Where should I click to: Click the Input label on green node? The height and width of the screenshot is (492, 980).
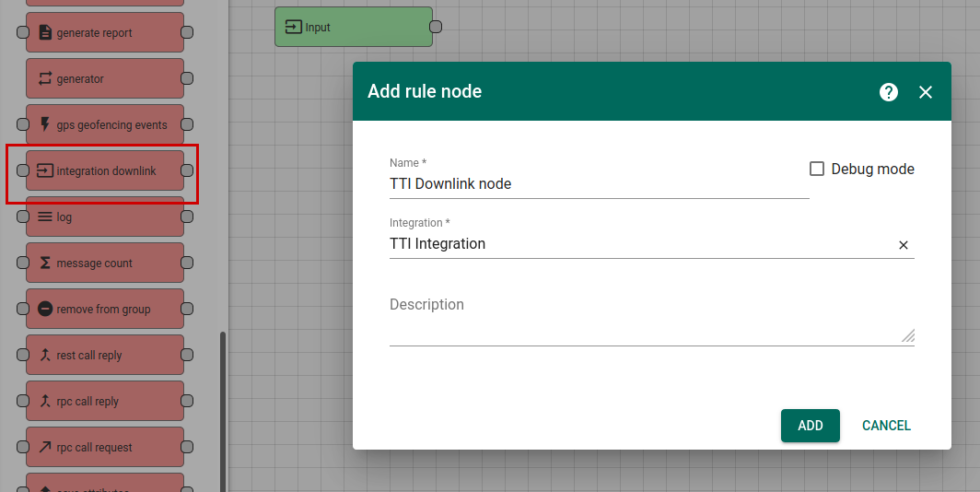tap(318, 28)
